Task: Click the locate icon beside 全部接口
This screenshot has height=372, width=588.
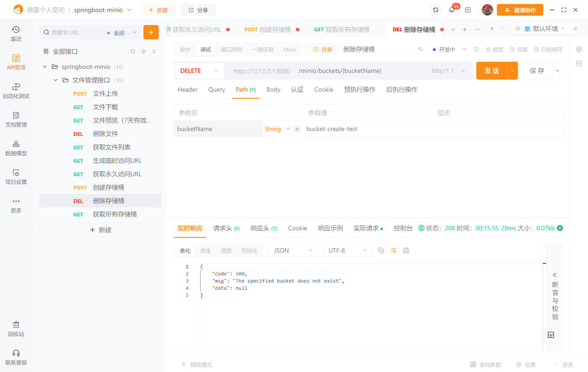Action: click(x=143, y=51)
